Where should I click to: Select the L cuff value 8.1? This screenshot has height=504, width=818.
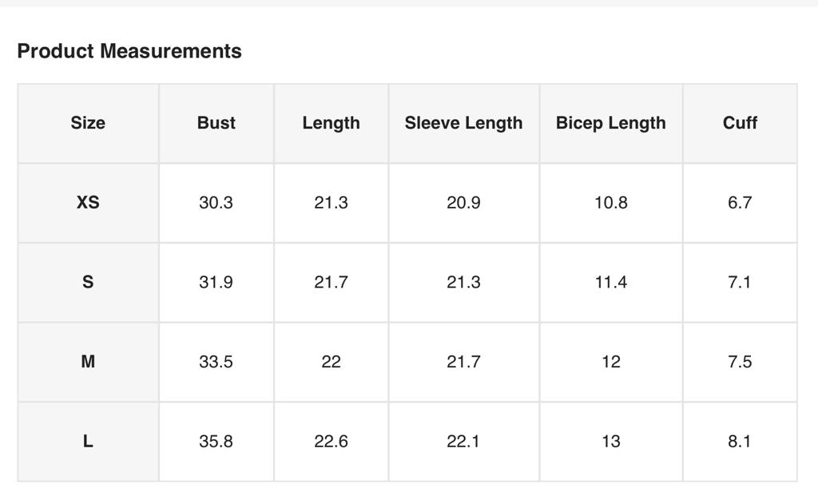pyautogui.click(x=740, y=441)
